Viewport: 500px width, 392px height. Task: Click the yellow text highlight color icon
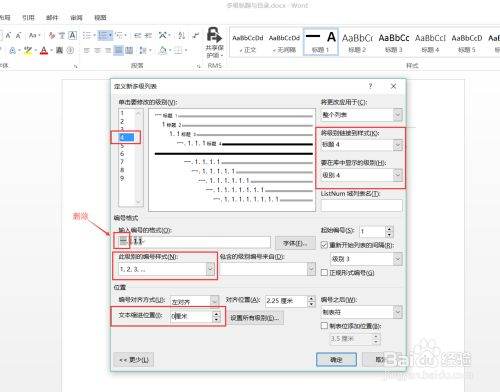pyautogui.click(x=29, y=51)
